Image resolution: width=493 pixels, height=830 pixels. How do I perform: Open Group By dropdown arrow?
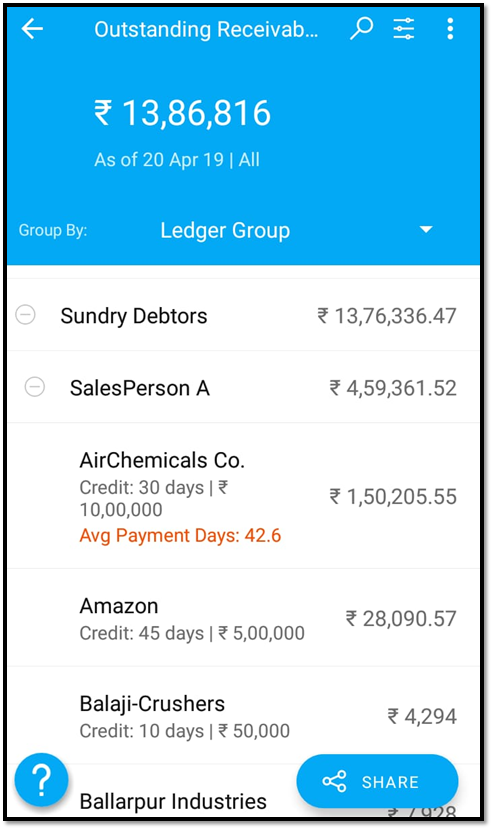(426, 230)
